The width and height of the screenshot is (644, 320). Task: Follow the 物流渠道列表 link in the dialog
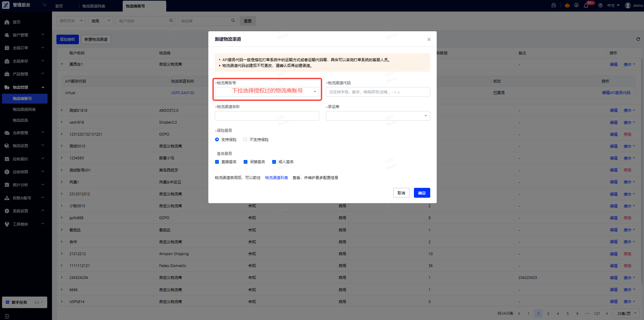tap(276, 178)
